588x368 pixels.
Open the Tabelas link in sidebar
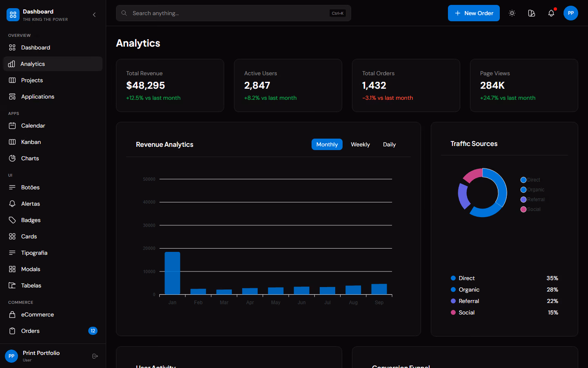(x=53, y=285)
